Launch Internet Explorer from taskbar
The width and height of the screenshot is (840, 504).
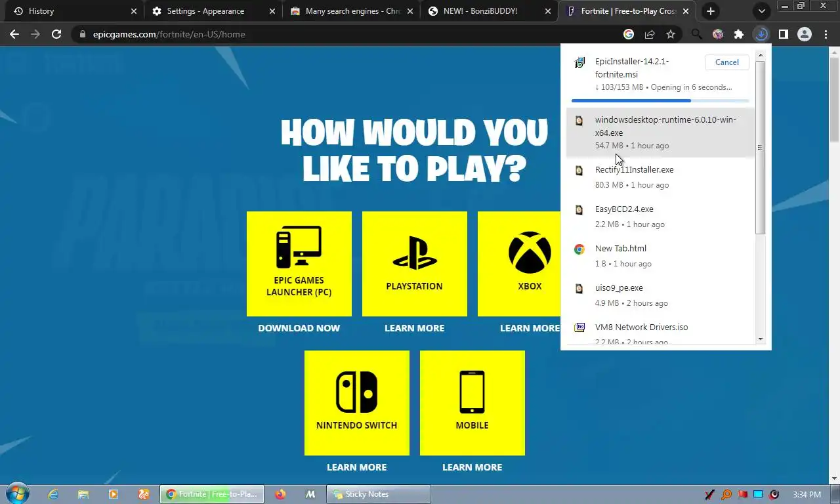click(x=53, y=494)
